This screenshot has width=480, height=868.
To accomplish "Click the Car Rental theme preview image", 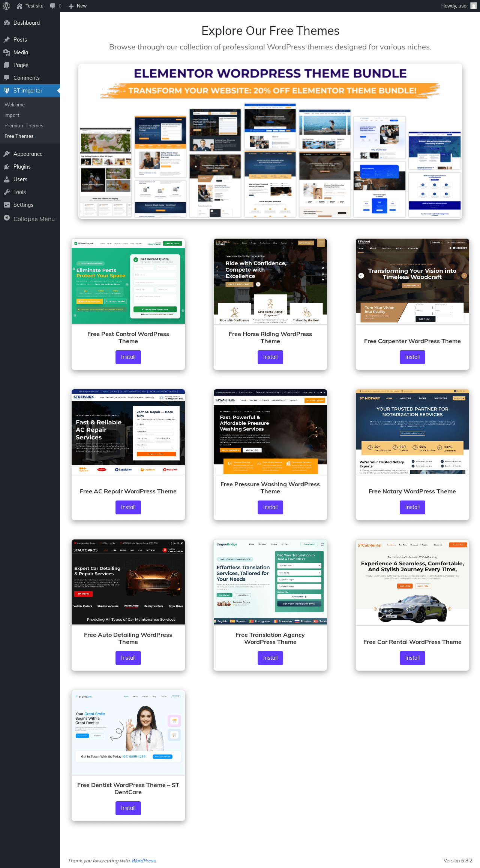I will pyautogui.click(x=412, y=582).
